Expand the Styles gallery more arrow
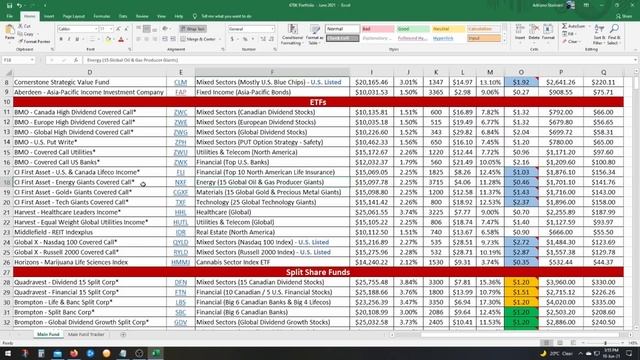The height and width of the screenshot is (360, 640). pyautogui.click(x=505, y=40)
